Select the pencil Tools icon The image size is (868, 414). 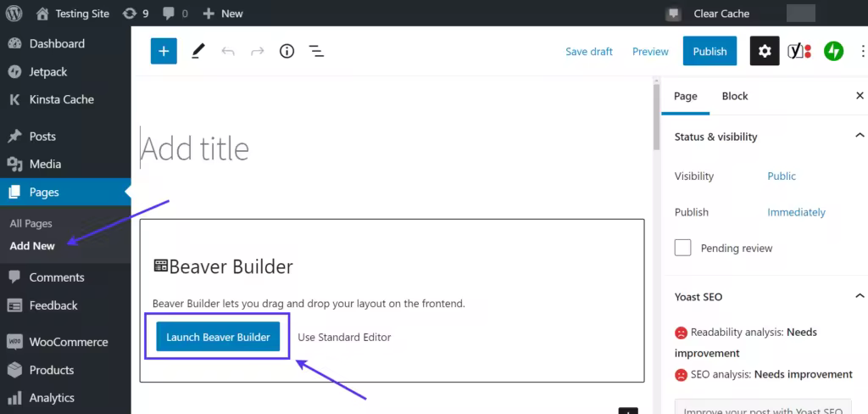198,52
